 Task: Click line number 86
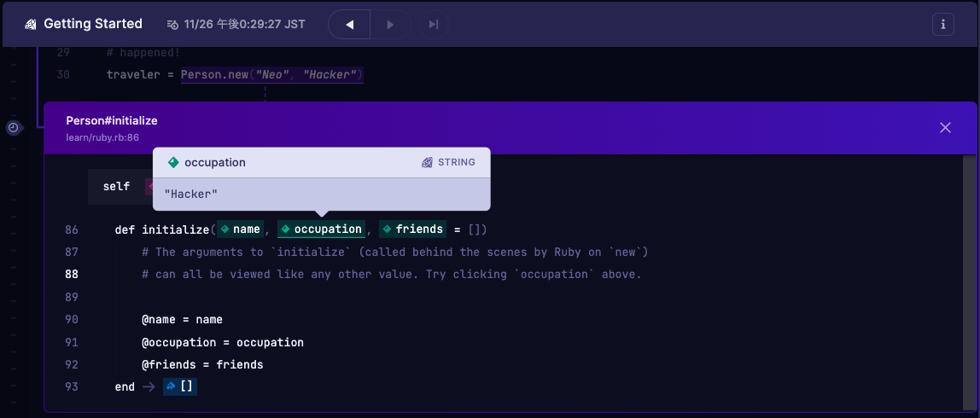click(71, 230)
